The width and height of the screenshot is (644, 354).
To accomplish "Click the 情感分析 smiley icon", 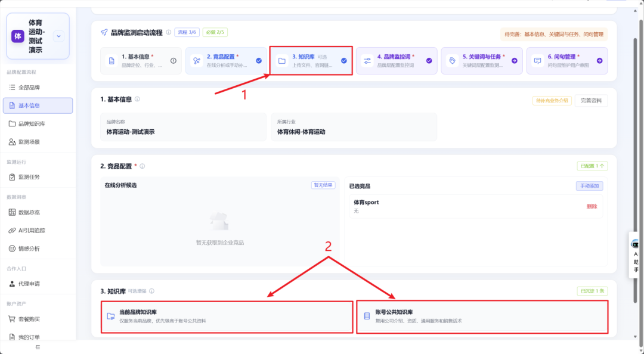I will 12,249.
